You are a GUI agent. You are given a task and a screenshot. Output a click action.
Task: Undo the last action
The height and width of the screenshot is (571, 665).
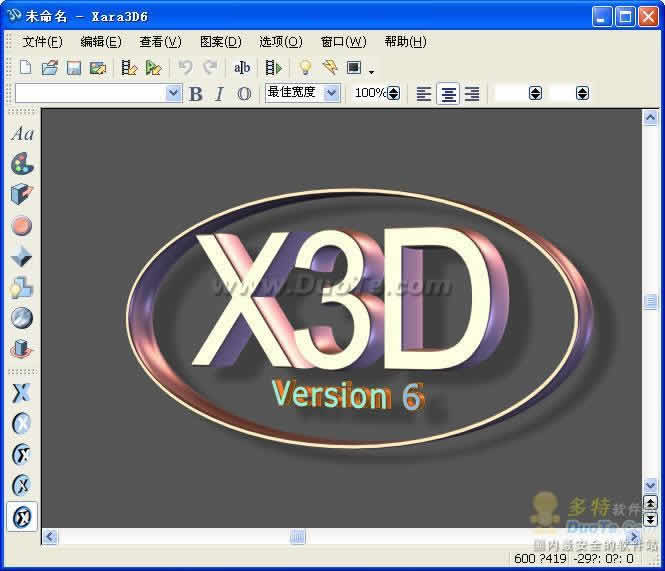tap(185, 67)
